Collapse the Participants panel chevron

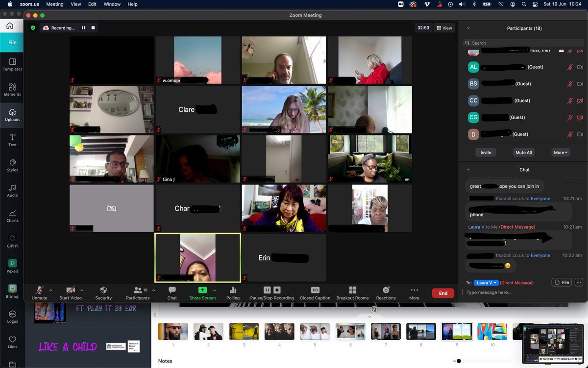pyautogui.click(x=468, y=28)
